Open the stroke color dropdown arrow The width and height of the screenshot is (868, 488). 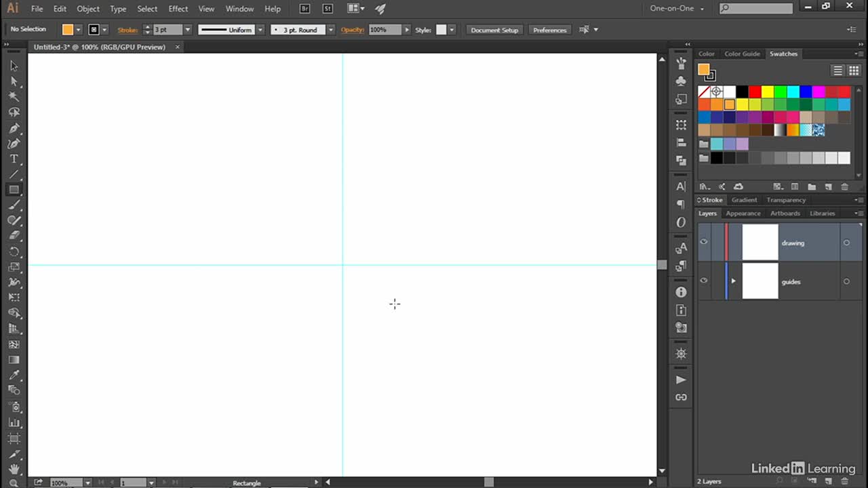click(x=104, y=30)
